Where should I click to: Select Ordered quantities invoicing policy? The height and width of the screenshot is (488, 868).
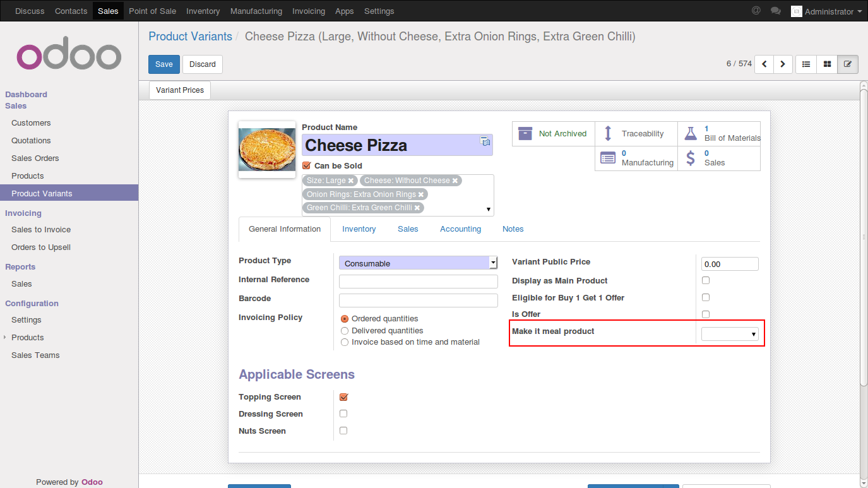click(x=345, y=319)
